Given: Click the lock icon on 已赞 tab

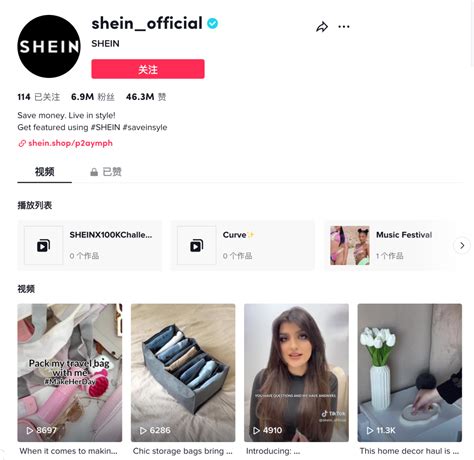Looking at the screenshot, I should (94, 172).
